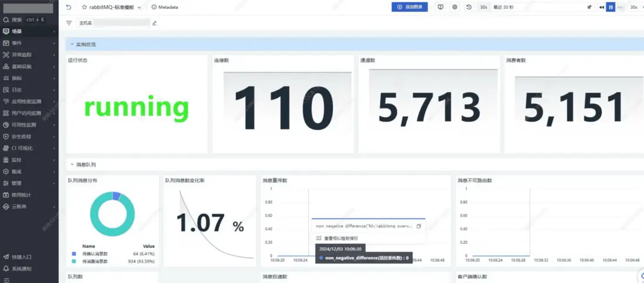The height and width of the screenshot is (283, 644).
Task: Expand the 管理 sidebar submenu arrow
Action: pos(54,183)
